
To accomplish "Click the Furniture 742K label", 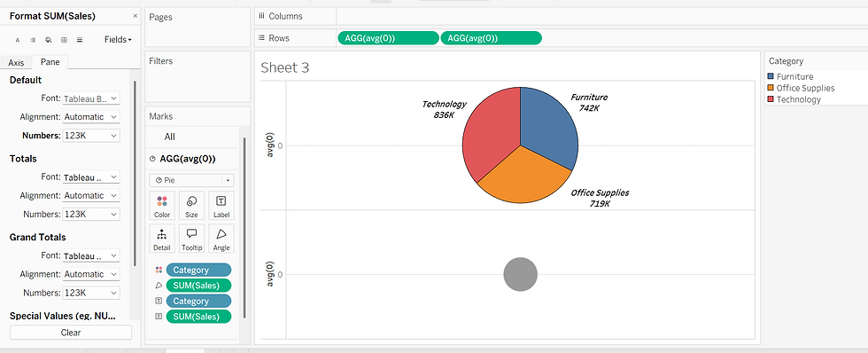I will [589, 103].
